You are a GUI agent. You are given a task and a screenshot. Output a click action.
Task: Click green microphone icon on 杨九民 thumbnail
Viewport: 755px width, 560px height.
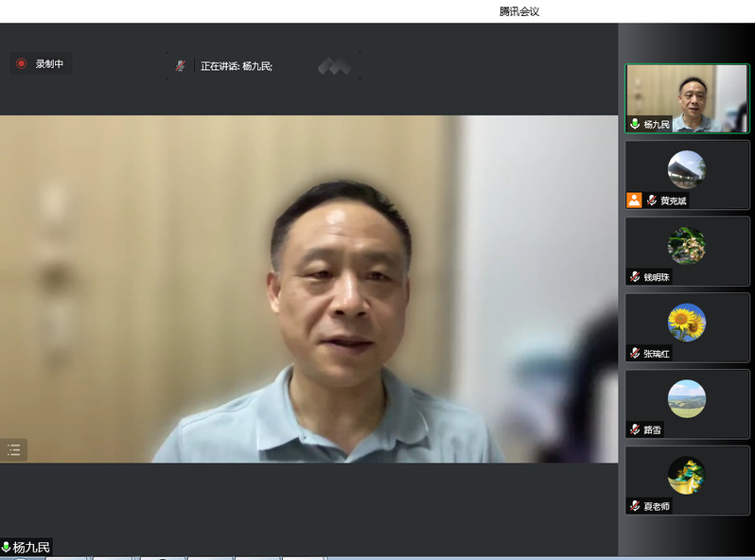[x=635, y=124]
